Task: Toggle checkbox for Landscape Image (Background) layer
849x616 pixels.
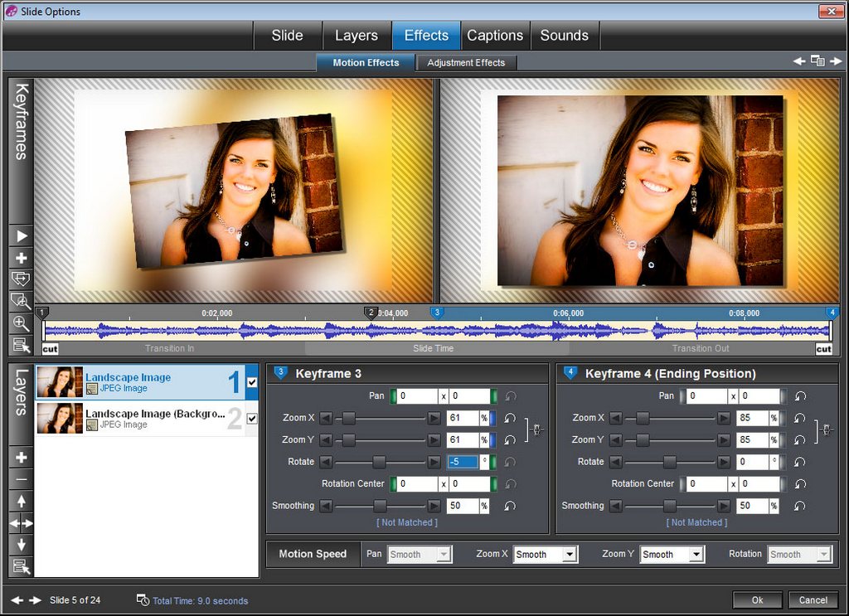Action: [252, 419]
